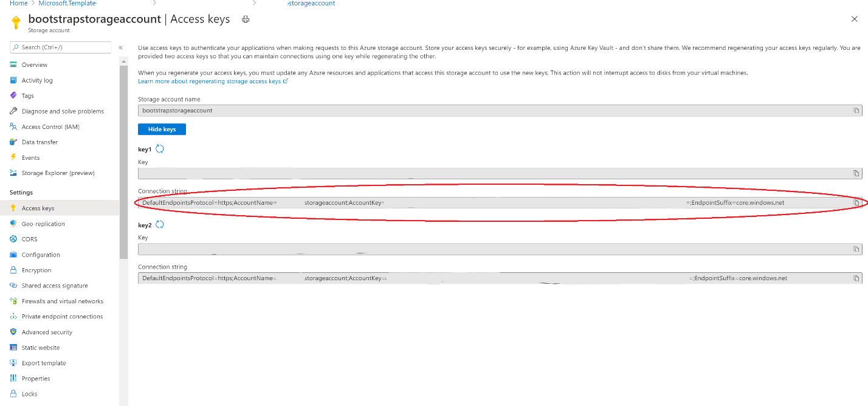Viewport: 868px width, 406px height.
Task: Click the storage account name field
Action: [x=500, y=111]
